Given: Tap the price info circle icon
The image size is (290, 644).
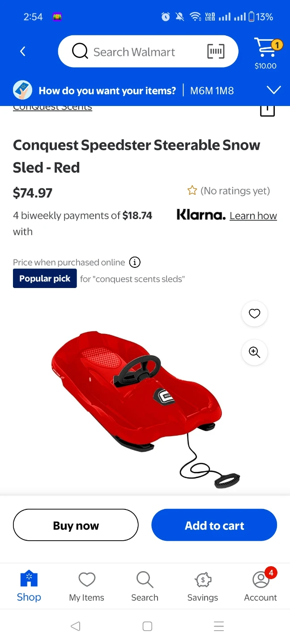Looking at the screenshot, I should 135,262.
